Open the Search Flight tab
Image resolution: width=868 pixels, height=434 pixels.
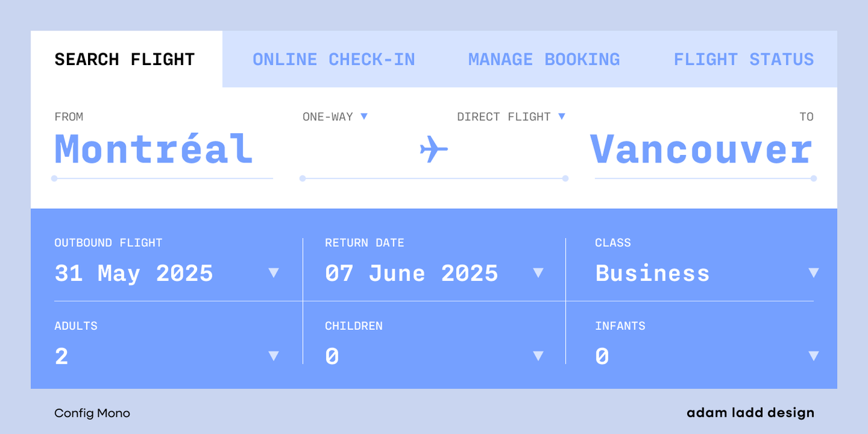pos(125,60)
